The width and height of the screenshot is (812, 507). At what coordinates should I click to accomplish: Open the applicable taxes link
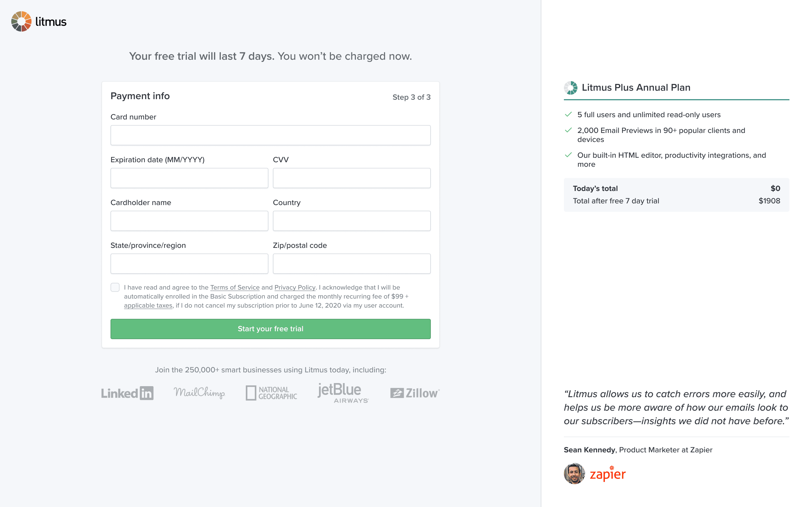pos(148,306)
